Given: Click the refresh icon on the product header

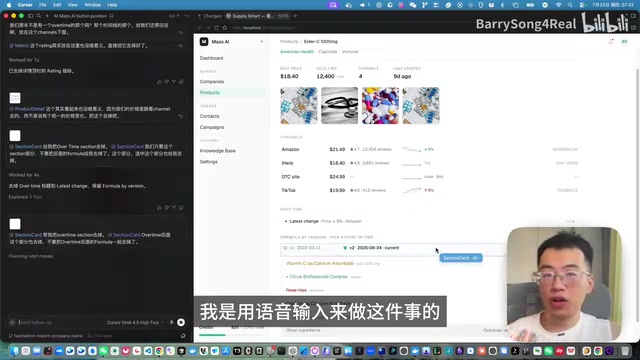Looking at the screenshot, I should click(611, 42).
